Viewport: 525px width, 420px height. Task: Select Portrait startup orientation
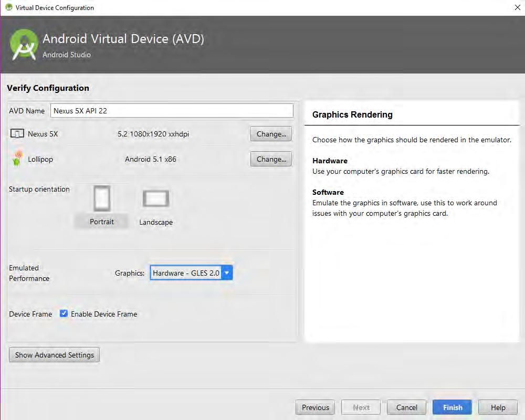(x=101, y=206)
